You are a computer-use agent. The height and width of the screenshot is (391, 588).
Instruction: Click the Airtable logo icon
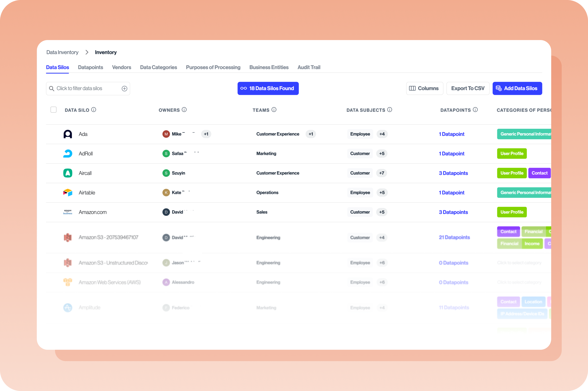(x=68, y=192)
